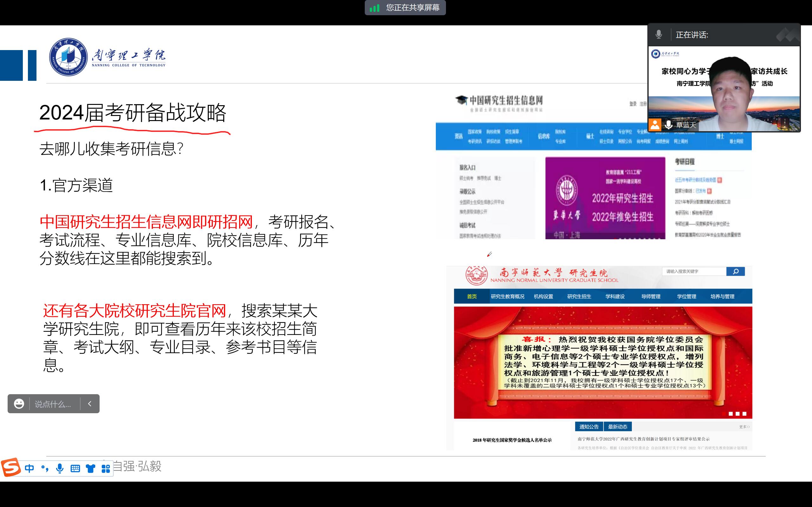
Task: Click the orange participant avatar icon
Action: tap(655, 125)
